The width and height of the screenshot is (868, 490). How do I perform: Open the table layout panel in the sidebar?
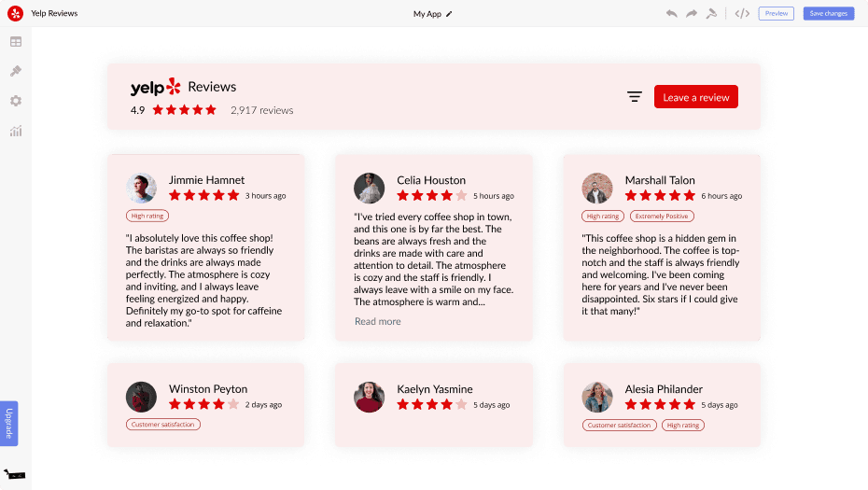click(x=16, y=42)
